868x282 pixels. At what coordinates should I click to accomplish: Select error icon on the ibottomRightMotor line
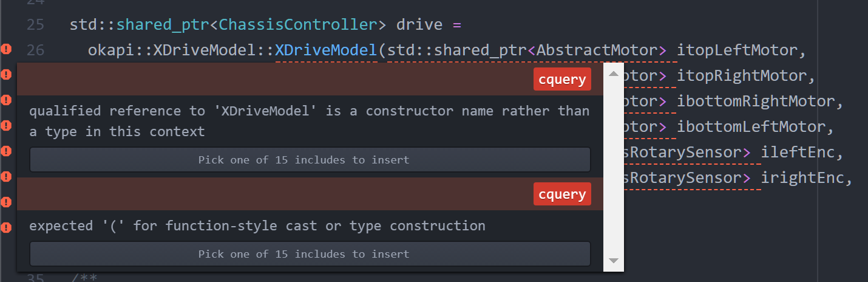pos(6,100)
